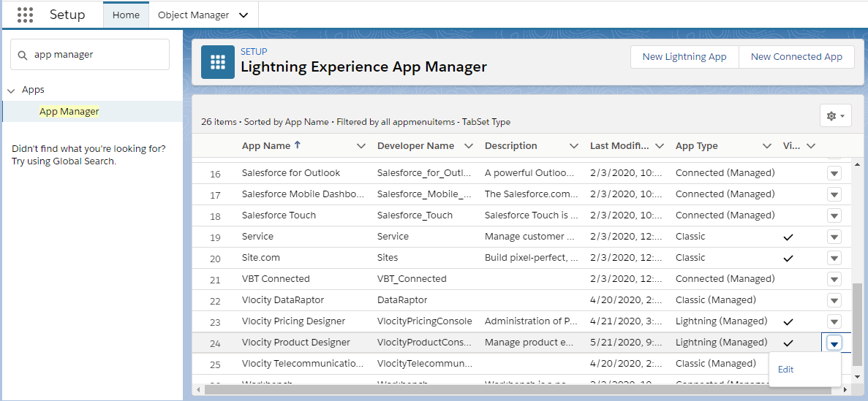The image size is (868, 401).
Task: Sort by Description column header
Action: pos(510,146)
